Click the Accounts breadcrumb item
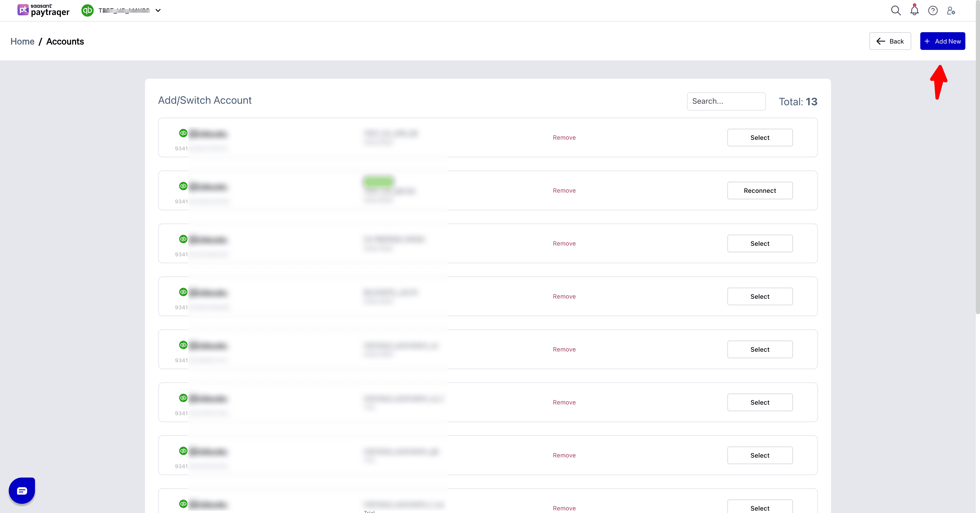980x513 pixels. [x=65, y=41]
